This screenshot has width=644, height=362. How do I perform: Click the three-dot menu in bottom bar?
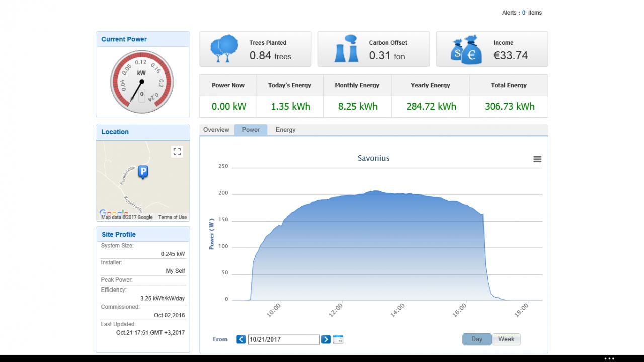609,358
